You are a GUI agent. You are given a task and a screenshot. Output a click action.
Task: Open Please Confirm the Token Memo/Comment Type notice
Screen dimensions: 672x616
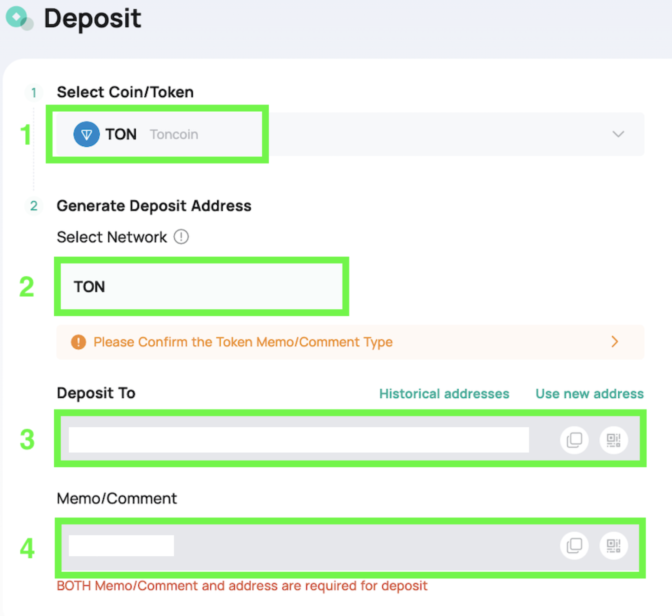point(350,342)
